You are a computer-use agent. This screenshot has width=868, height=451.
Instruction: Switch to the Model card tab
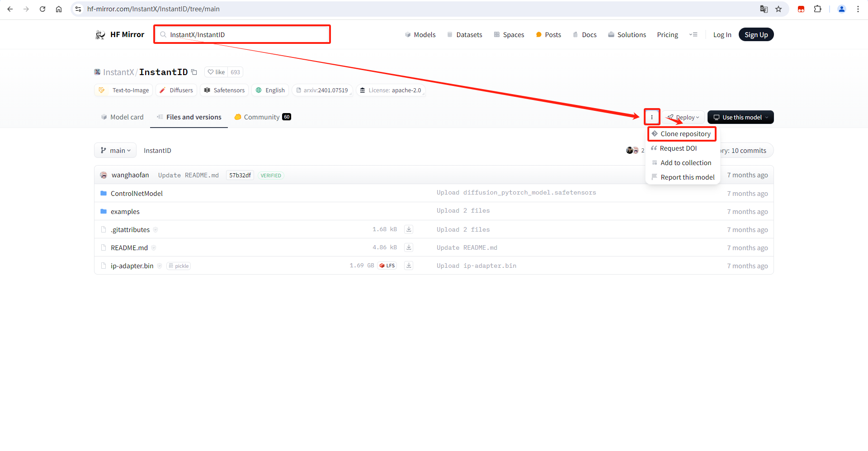pos(122,117)
